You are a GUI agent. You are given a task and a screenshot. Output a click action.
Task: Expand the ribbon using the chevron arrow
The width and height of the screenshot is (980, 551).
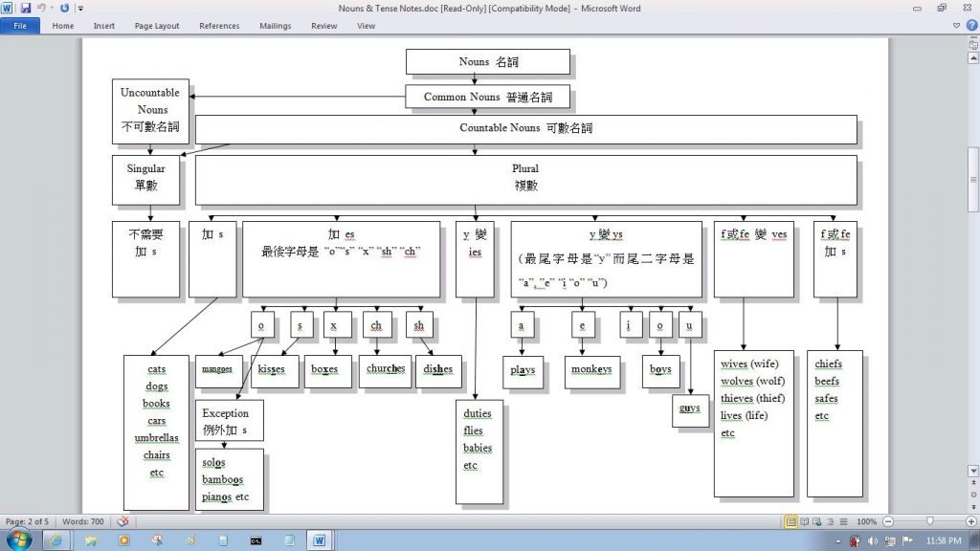958,26
